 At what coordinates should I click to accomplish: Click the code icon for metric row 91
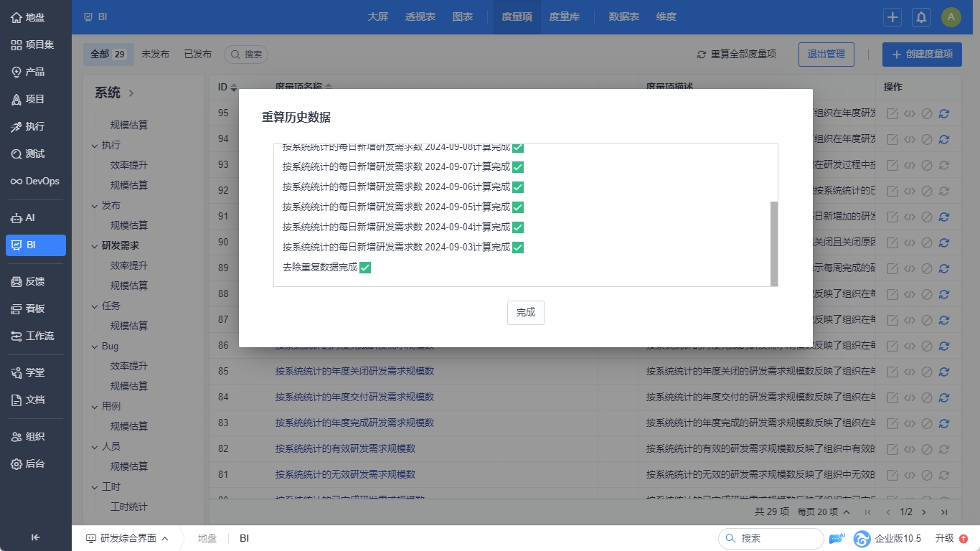[x=910, y=217]
